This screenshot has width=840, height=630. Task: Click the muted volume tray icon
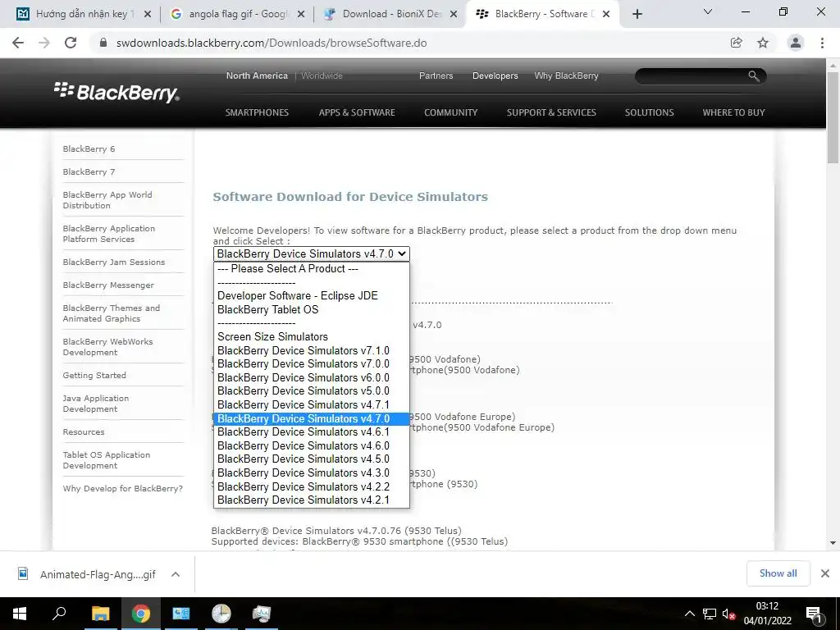click(x=728, y=614)
